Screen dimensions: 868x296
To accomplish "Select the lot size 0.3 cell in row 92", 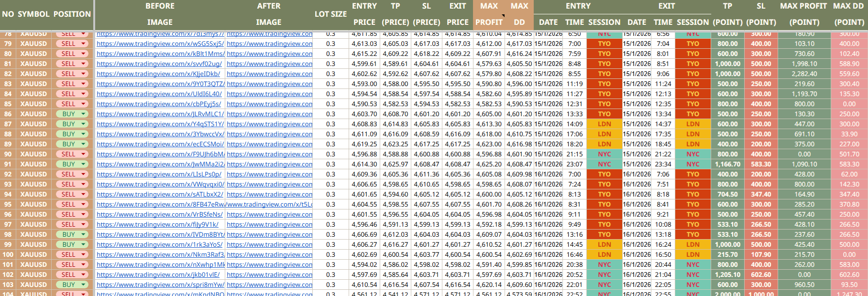I will point(330,174).
